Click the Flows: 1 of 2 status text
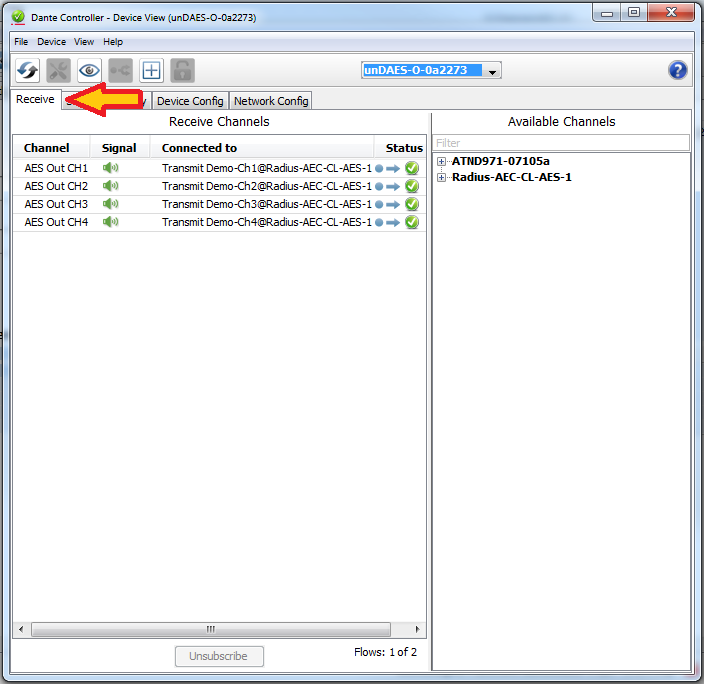704x684 pixels. tap(385, 652)
